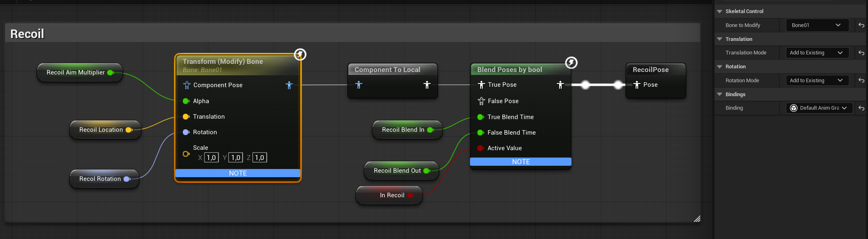This screenshot has width=868, height=239.
Task: Click fast-path lightning icon on Transform Bone node
Action: [300, 54]
